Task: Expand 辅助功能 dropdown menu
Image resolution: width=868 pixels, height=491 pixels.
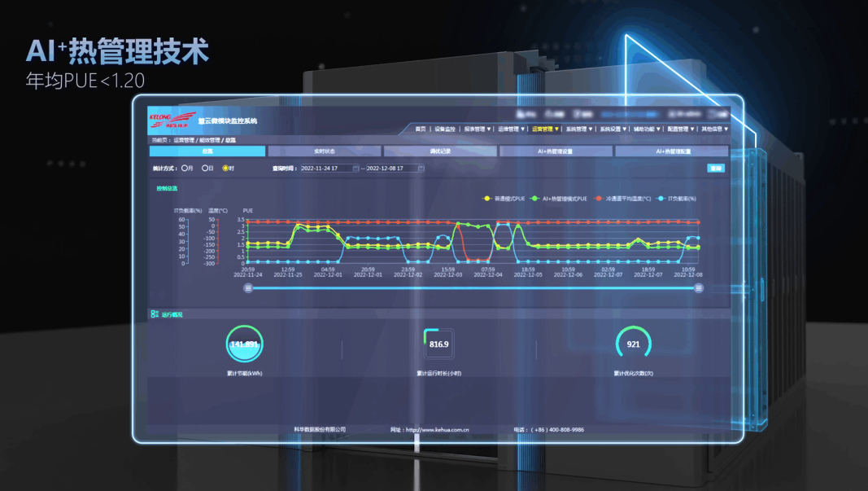Action: (x=647, y=129)
